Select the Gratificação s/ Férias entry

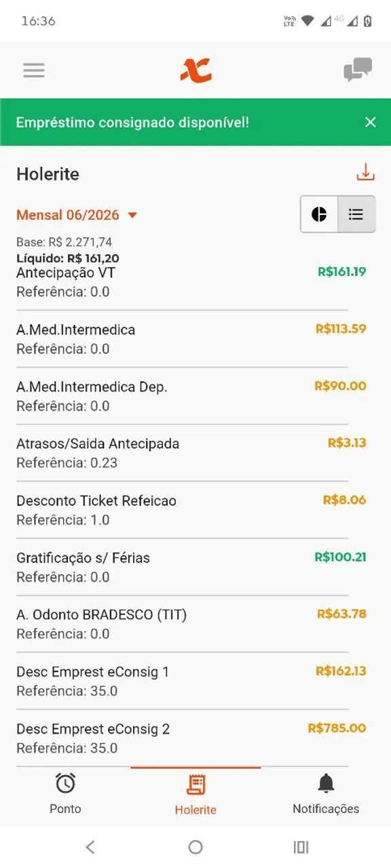tap(191, 567)
